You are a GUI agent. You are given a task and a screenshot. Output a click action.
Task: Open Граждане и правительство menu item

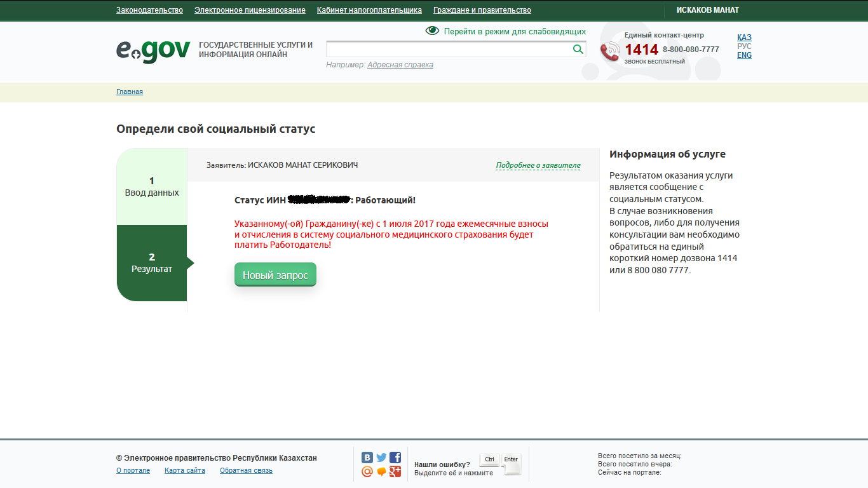click(x=482, y=10)
